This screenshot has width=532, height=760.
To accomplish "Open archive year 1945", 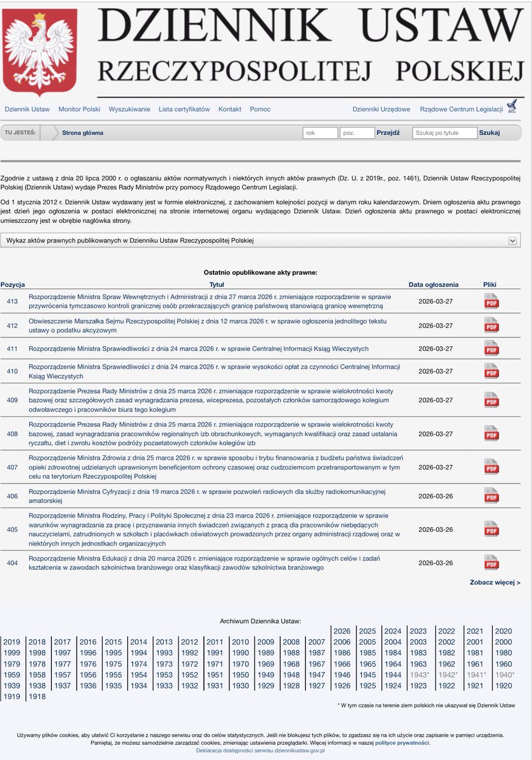I will tap(367, 674).
